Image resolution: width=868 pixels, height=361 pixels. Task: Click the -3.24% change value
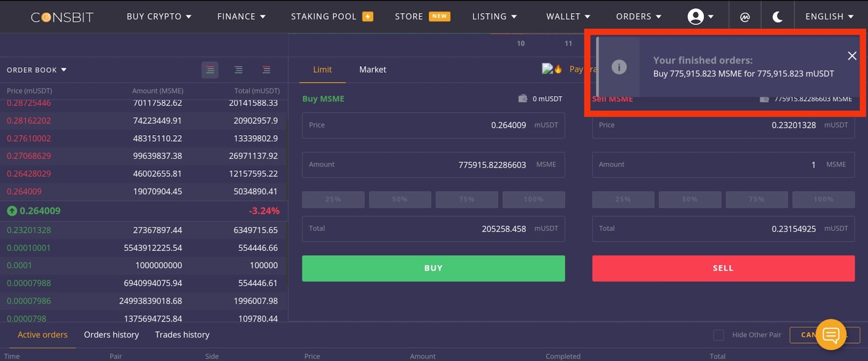point(264,211)
